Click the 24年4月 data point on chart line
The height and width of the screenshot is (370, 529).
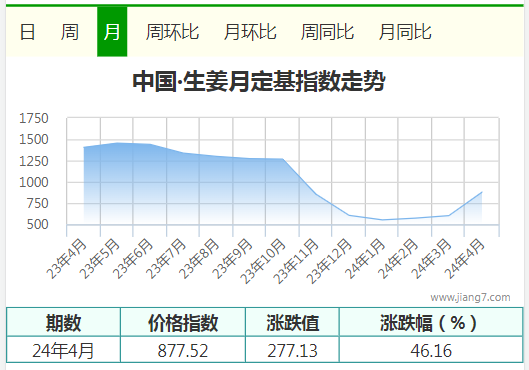pyautogui.click(x=482, y=192)
